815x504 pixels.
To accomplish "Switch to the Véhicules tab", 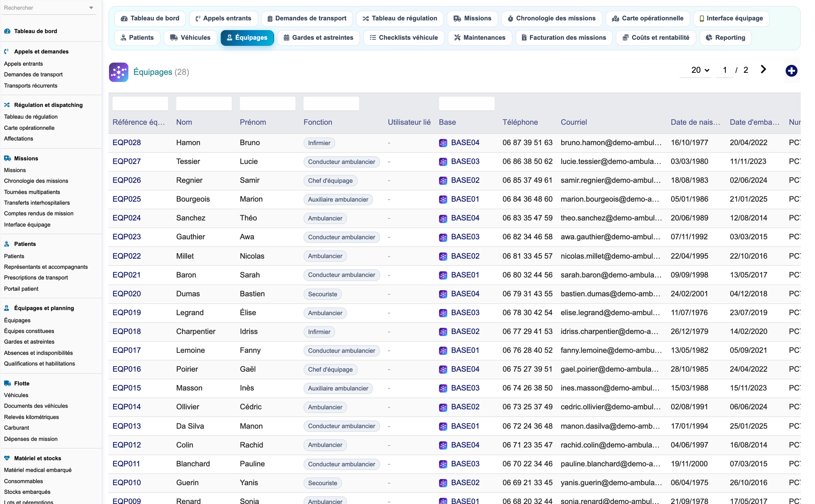I will tap(190, 38).
